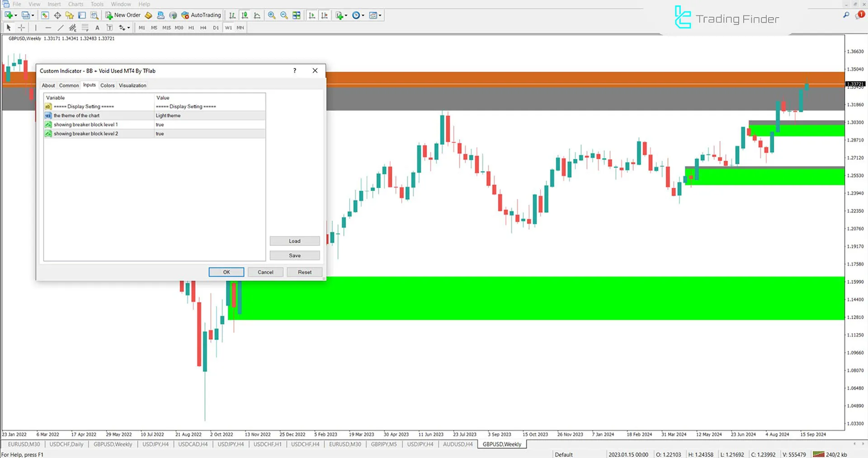Expand Profiles dropdown arrow
868x458 pixels.
coord(33,15)
